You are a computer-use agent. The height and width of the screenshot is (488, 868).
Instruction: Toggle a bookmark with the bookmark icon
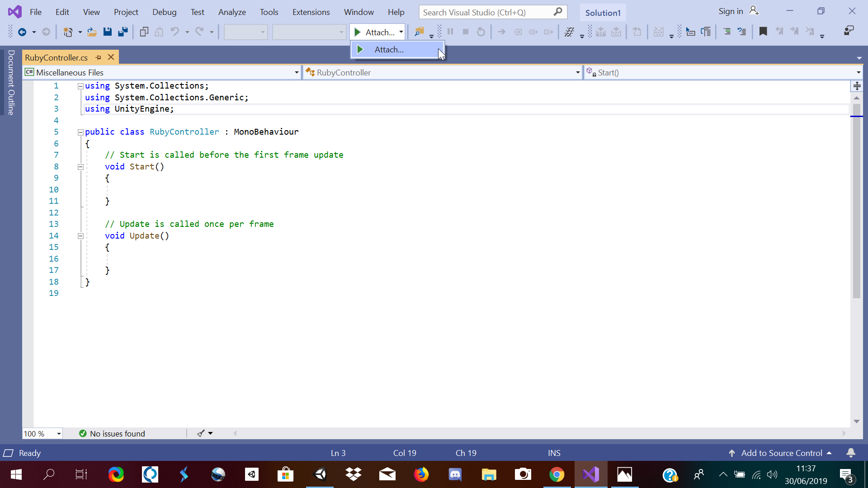pyautogui.click(x=763, y=32)
